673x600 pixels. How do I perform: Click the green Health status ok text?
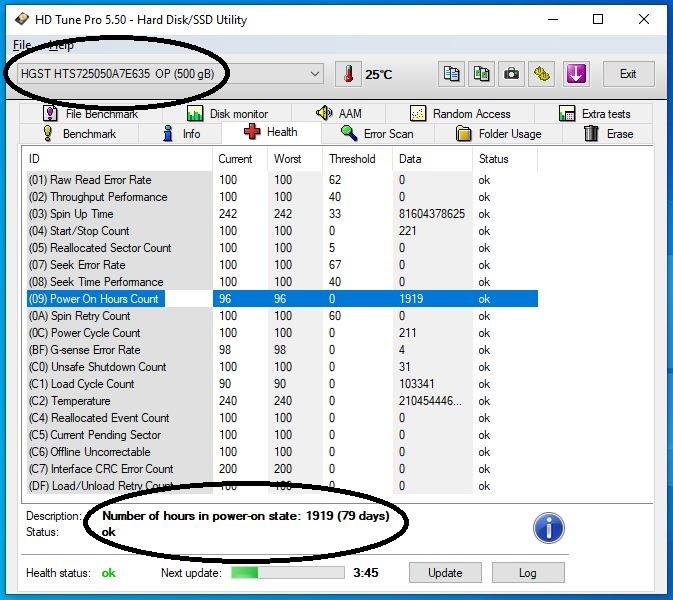pos(109,573)
